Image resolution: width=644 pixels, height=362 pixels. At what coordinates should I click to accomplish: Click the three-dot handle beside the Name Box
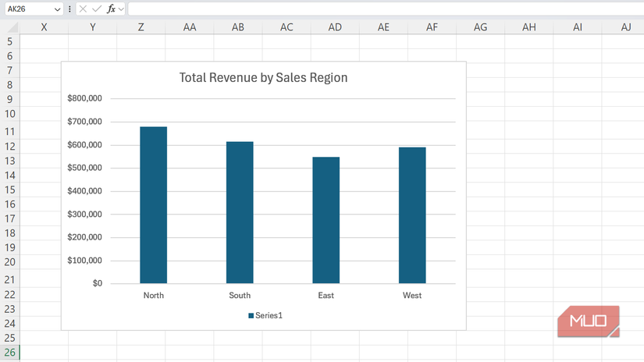[x=69, y=9]
